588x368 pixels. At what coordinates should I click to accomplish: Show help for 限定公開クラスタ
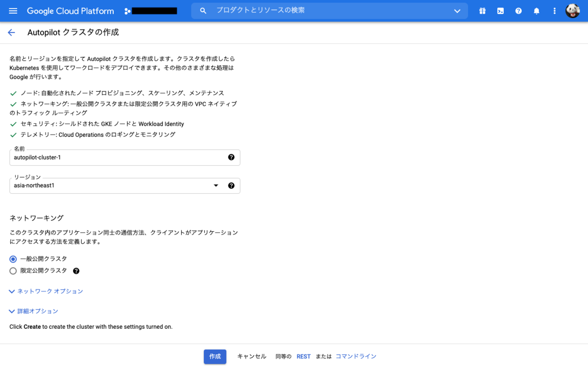click(76, 271)
